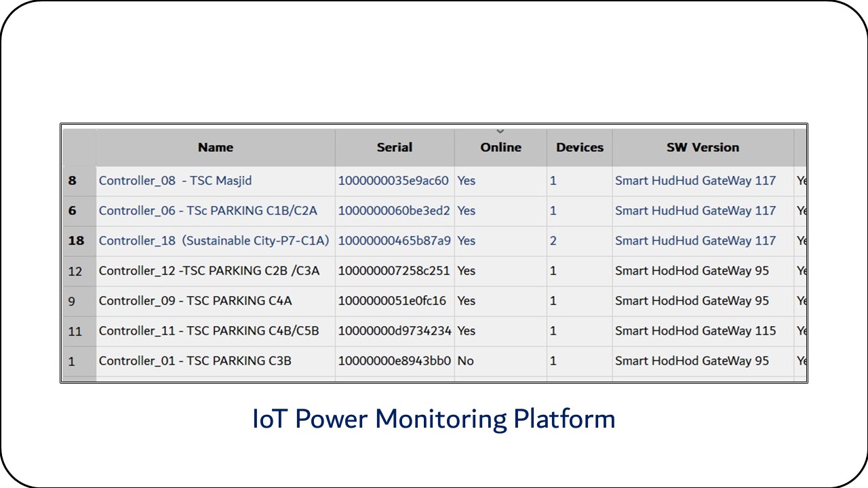Click the SW Version column header
The height and width of the screenshot is (488, 868).
click(x=703, y=148)
